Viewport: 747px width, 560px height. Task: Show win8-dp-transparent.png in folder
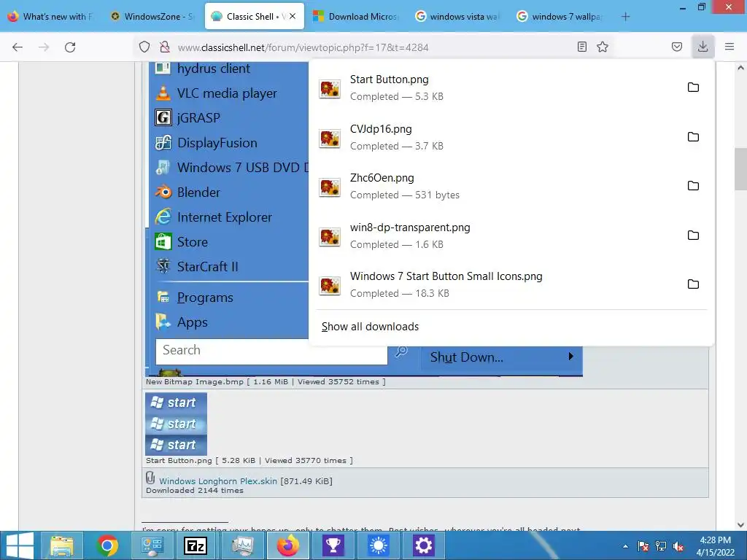pyautogui.click(x=693, y=236)
